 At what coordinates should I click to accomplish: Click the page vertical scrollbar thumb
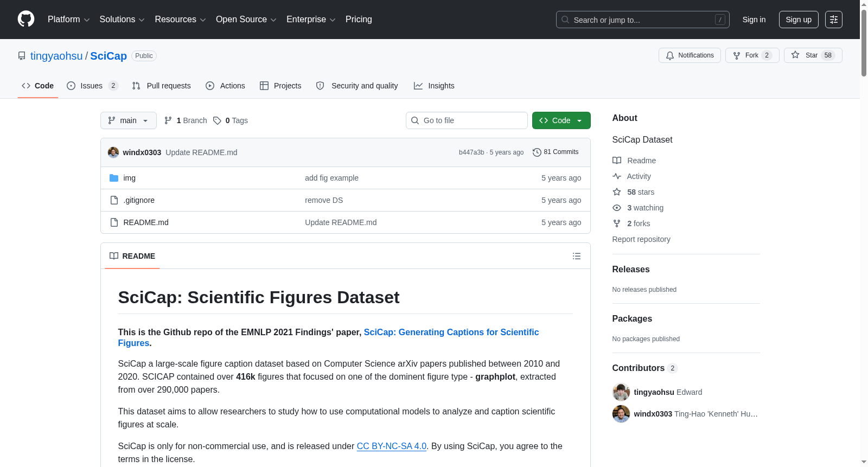click(x=864, y=42)
